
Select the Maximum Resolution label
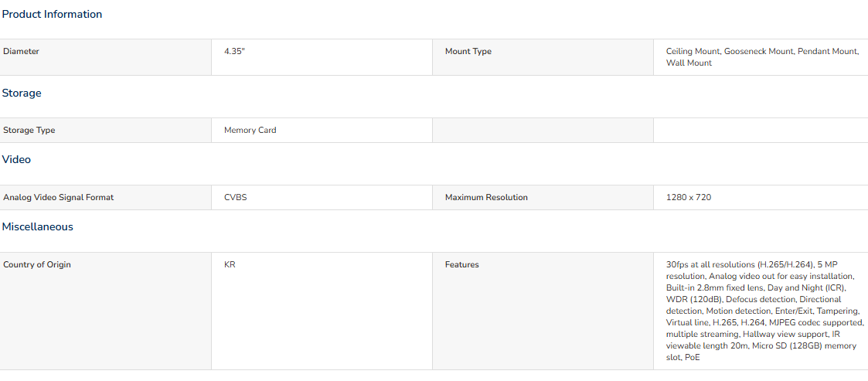(x=487, y=197)
